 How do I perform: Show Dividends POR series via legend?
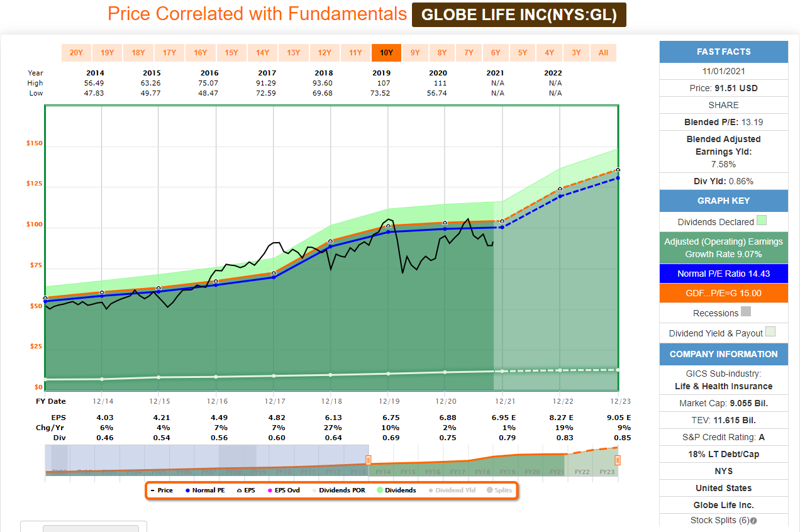(338, 490)
